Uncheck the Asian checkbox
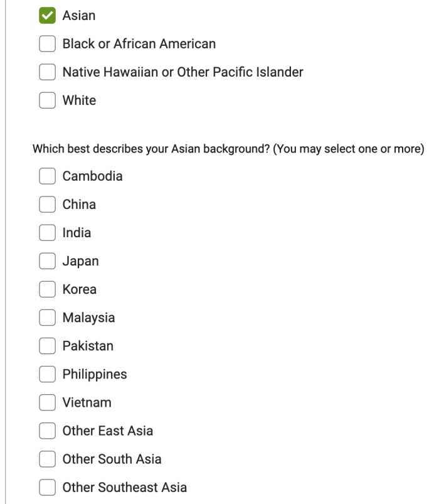The image size is (439, 504). [x=47, y=15]
